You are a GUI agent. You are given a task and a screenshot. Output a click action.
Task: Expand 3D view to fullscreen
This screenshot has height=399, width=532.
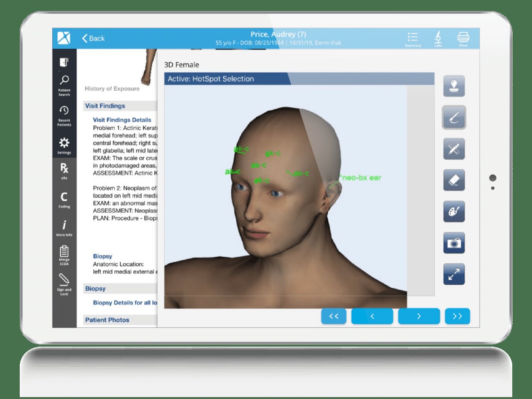[x=454, y=274]
